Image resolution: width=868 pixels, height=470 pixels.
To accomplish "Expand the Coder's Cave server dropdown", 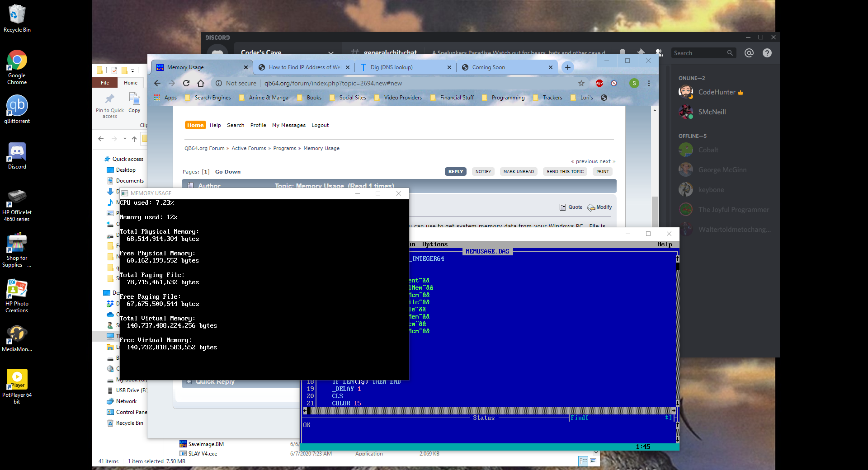I will 331,53.
